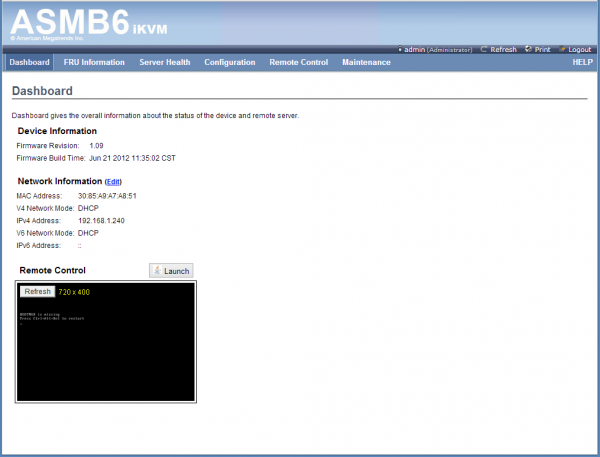The image size is (600, 457).
Task: Select the 720 x 400 resolution label
Action: pyautogui.click(x=74, y=292)
